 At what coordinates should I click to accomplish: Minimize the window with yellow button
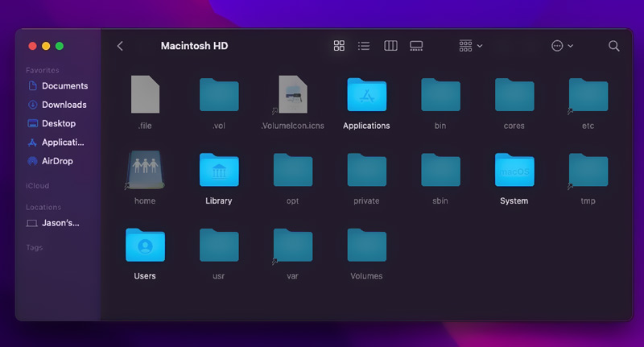pyautogui.click(x=46, y=46)
